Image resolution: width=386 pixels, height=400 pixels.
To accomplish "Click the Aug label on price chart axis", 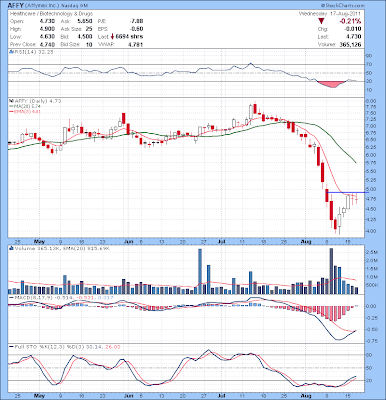I will click(x=306, y=241).
